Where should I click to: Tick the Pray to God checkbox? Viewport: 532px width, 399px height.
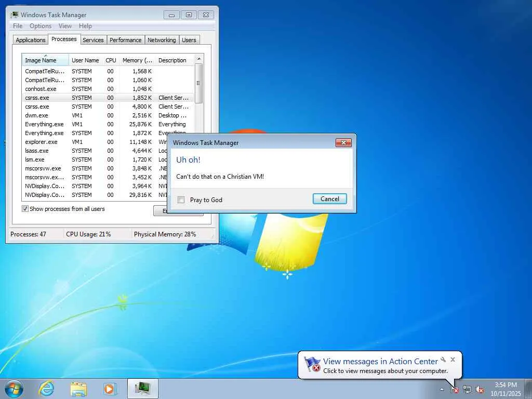(x=181, y=200)
